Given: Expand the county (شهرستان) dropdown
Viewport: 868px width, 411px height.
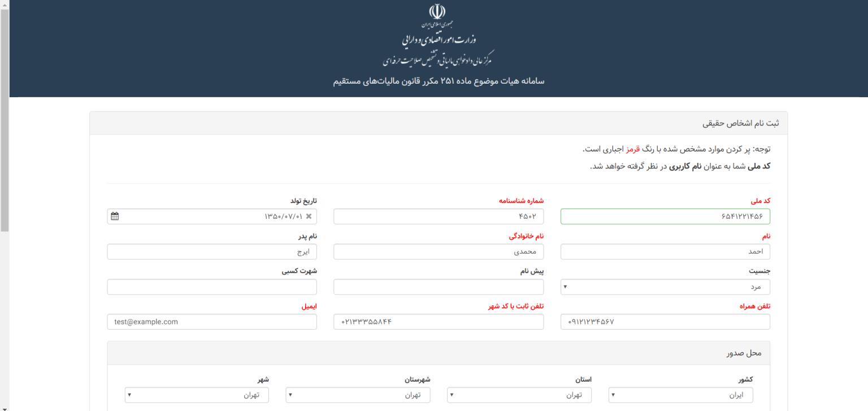Looking at the screenshot, I should tap(357, 395).
